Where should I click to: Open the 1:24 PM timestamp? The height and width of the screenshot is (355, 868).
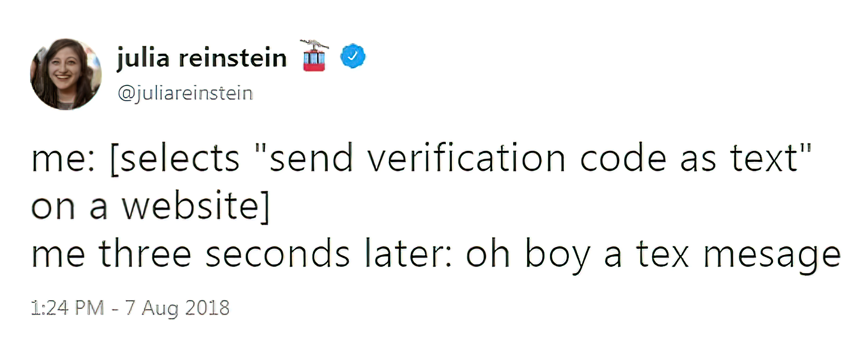[x=67, y=307]
